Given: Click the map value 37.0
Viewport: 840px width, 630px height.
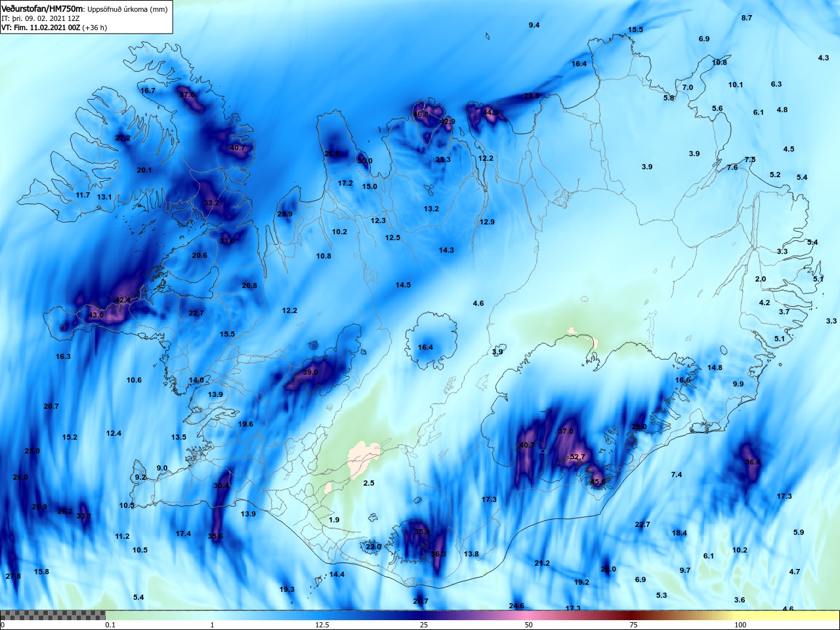Looking at the screenshot, I should (x=566, y=431).
